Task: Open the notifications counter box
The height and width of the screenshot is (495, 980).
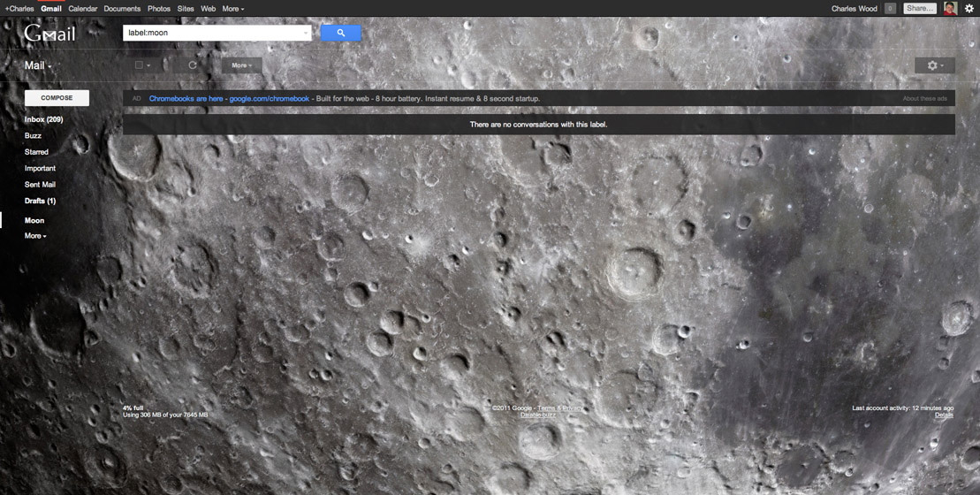Action: (891, 8)
